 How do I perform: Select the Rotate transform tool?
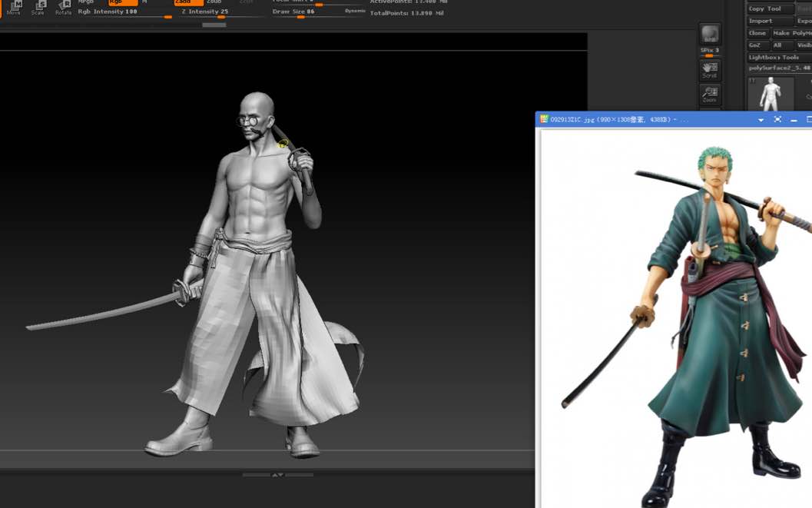click(x=63, y=7)
